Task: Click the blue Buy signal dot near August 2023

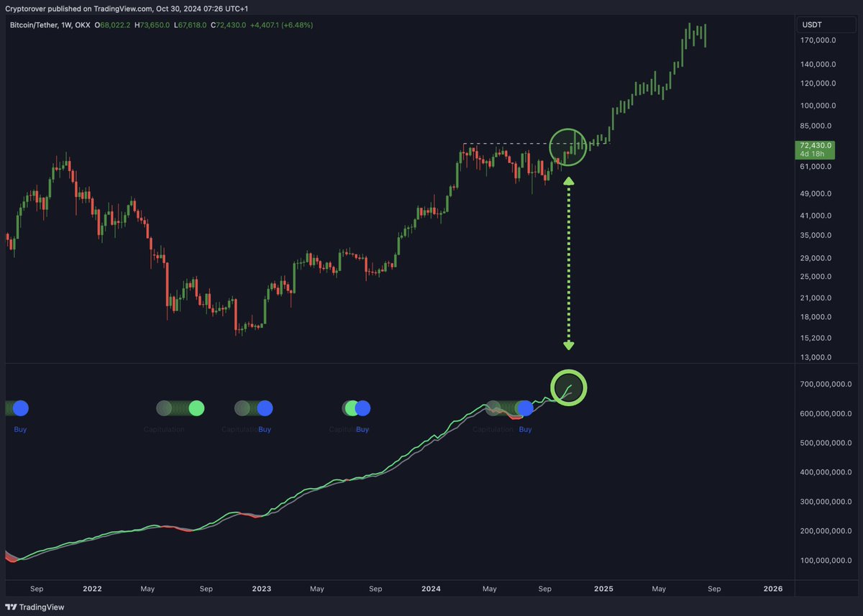Action: 362,408
